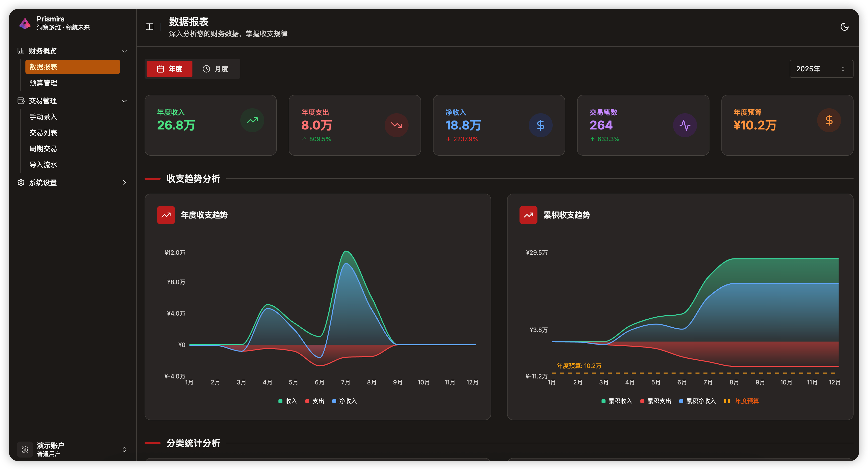868x470 pixels.
Task: Toggle 收入 series in trend chart legend
Action: [288, 401]
